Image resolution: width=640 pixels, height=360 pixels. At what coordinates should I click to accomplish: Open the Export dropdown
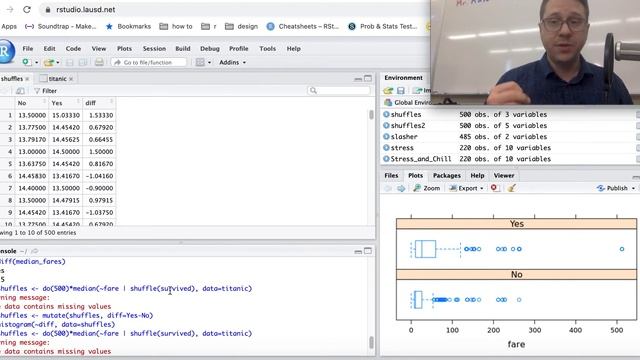pyautogui.click(x=466, y=188)
